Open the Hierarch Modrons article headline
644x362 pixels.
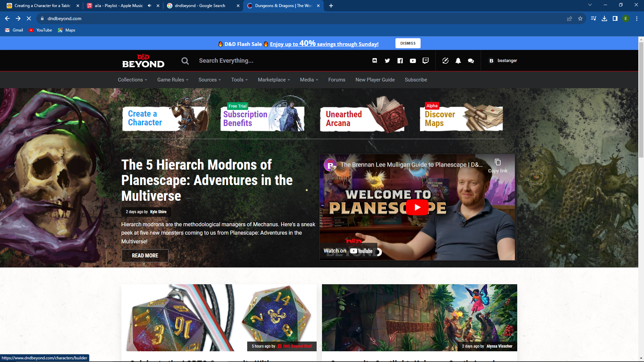tap(207, 180)
